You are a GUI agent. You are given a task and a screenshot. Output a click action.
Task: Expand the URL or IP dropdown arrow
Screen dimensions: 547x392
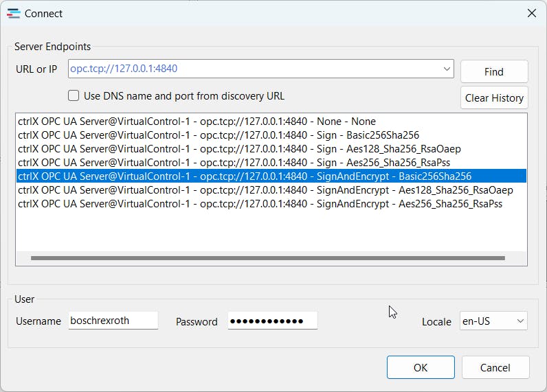coord(447,69)
